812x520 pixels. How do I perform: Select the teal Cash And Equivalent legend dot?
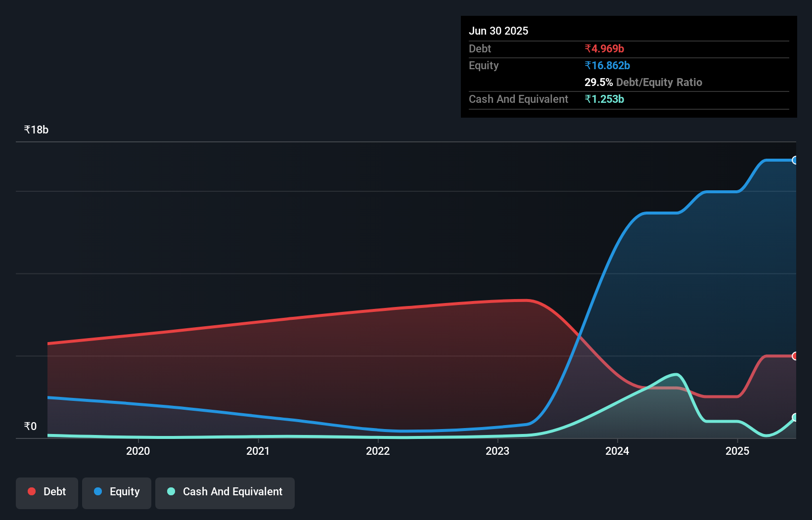pos(171,491)
